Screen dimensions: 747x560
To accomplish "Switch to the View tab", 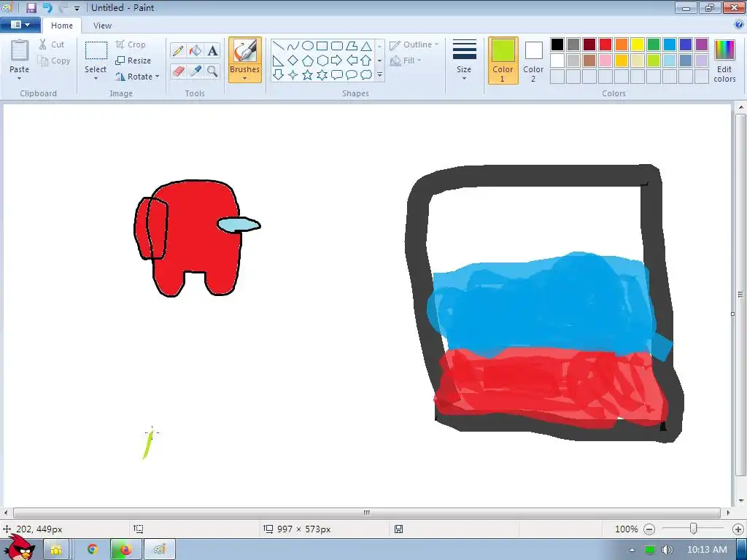I will coord(102,26).
